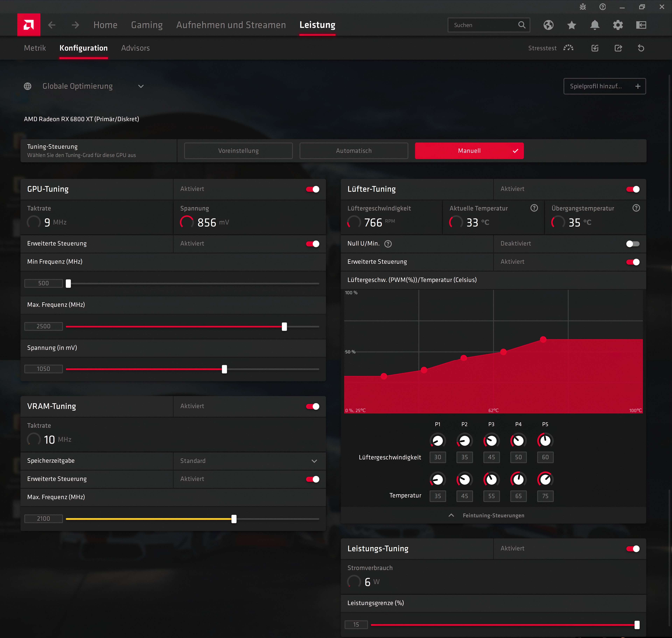Open notifications via the bell icon
The height and width of the screenshot is (638, 672).
(595, 25)
